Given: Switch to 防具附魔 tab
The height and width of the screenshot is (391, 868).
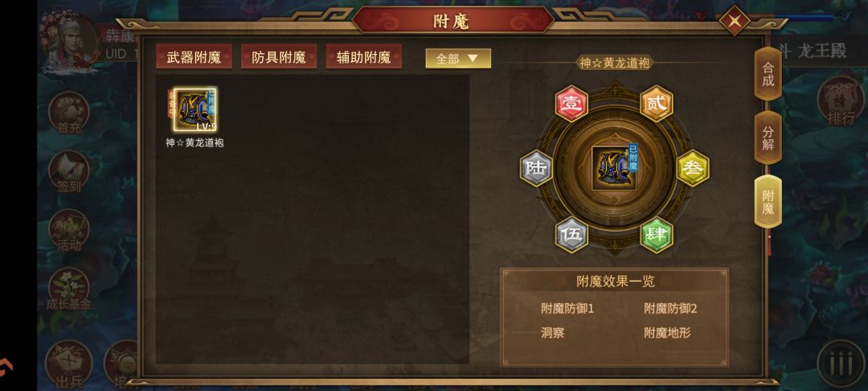Looking at the screenshot, I should (278, 56).
